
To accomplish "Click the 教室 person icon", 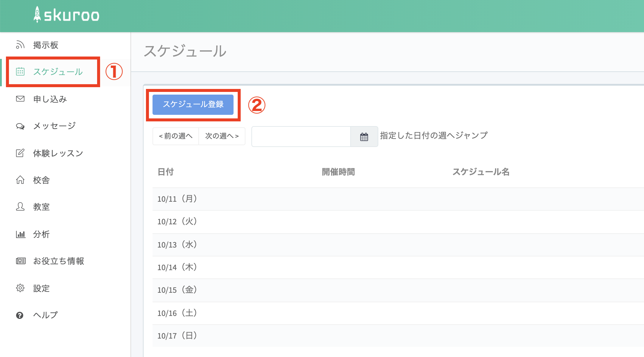I will (x=20, y=206).
